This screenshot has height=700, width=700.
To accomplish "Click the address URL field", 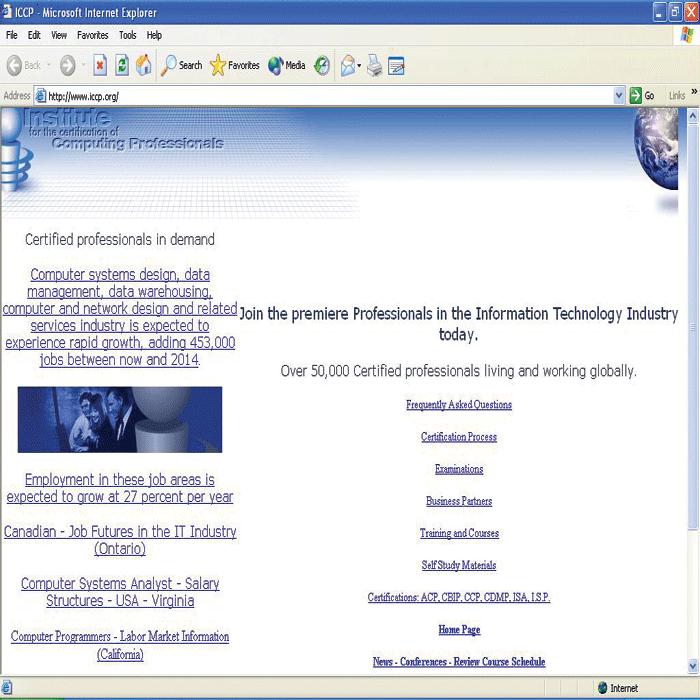I will tap(329, 96).
